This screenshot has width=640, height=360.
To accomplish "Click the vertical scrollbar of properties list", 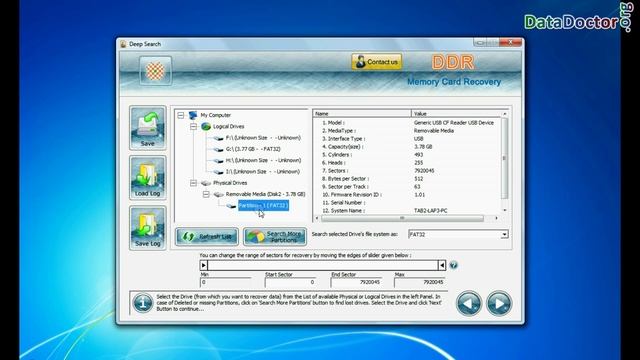I will pyautogui.click(x=504, y=158).
